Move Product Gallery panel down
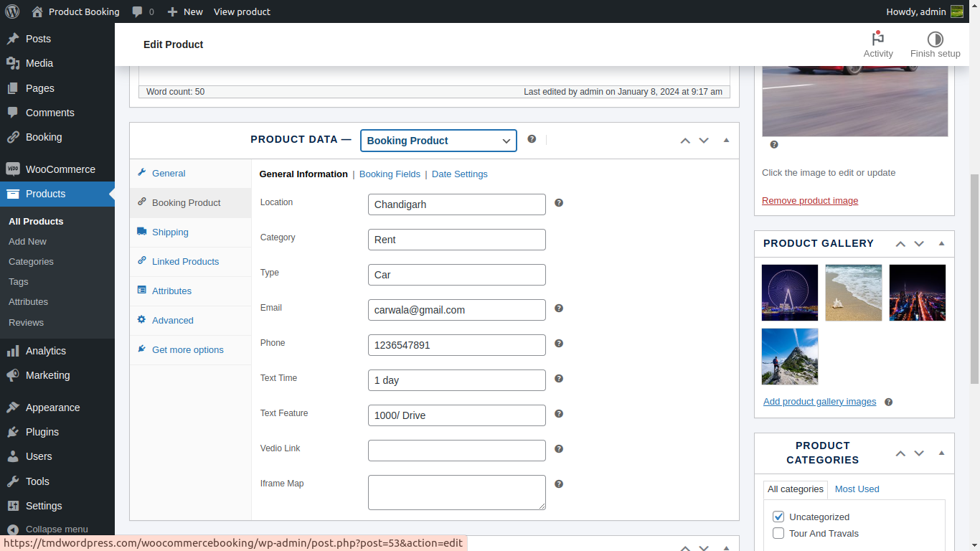The image size is (980, 551). point(919,244)
